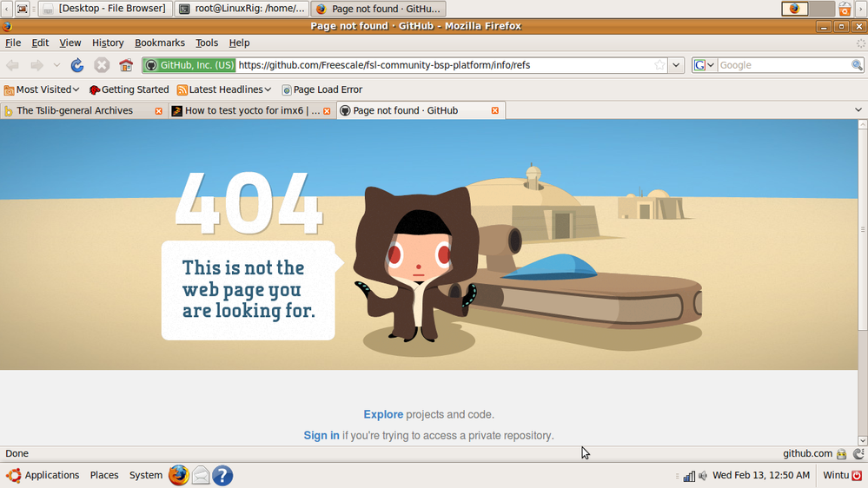Screen dimensions: 868x488
Task: Open the Applications menu
Action: (x=43, y=475)
